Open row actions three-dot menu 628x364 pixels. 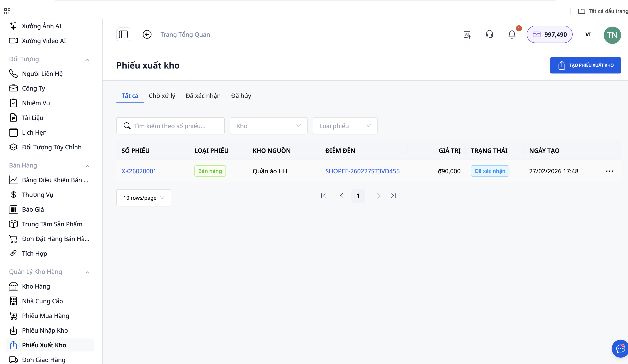(x=610, y=171)
